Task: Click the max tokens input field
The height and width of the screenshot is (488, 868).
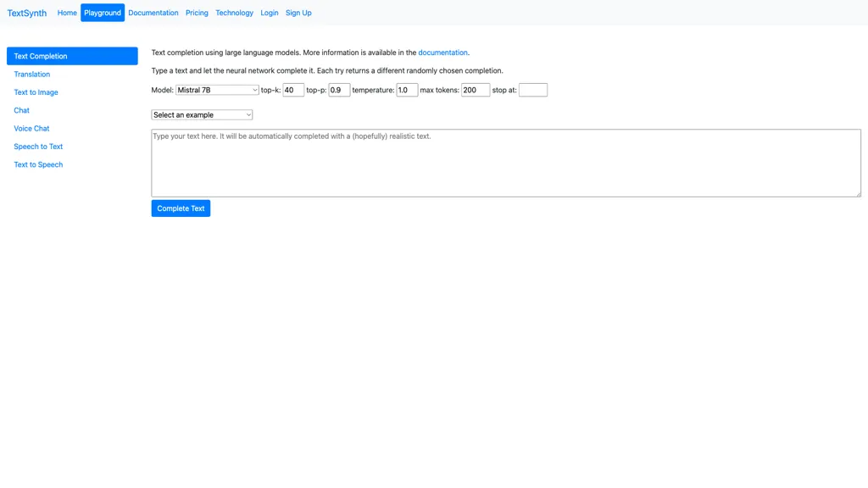Action: [476, 90]
